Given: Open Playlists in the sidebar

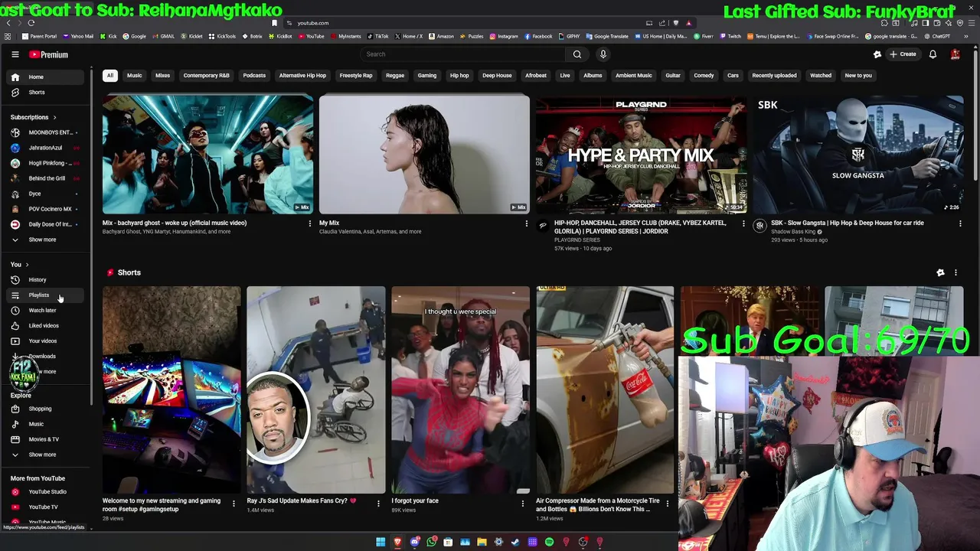Looking at the screenshot, I should (x=46, y=295).
